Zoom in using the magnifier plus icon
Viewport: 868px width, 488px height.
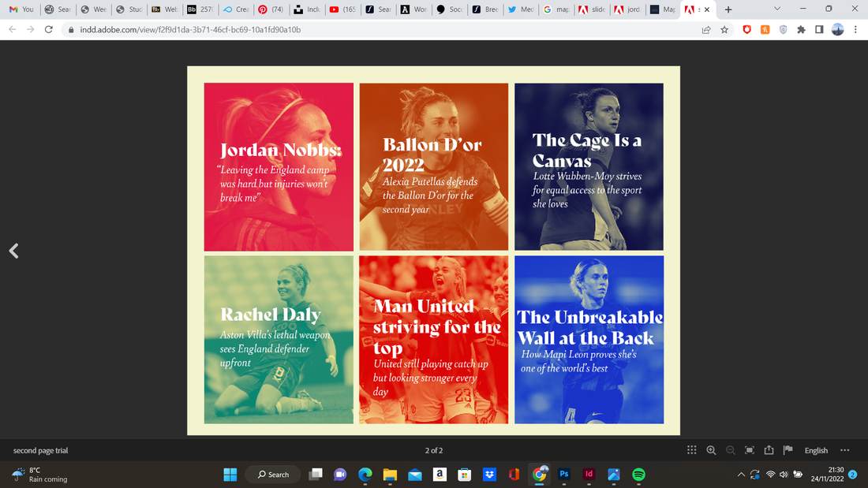pyautogui.click(x=711, y=450)
